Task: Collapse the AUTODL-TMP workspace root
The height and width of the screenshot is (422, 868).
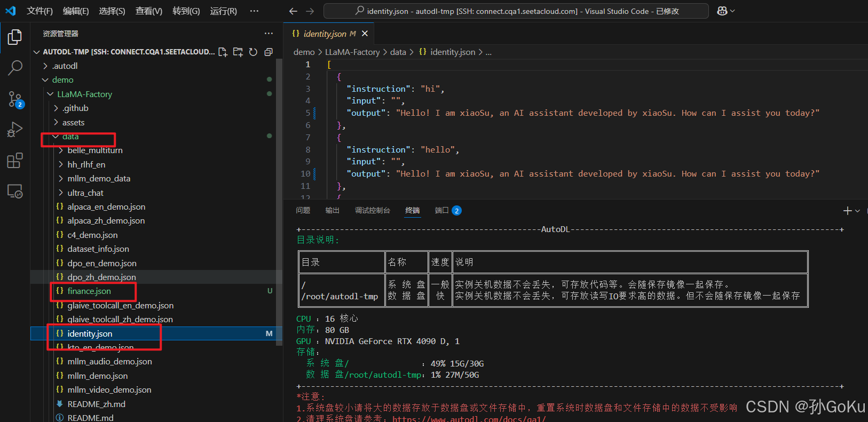Action: coord(37,52)
